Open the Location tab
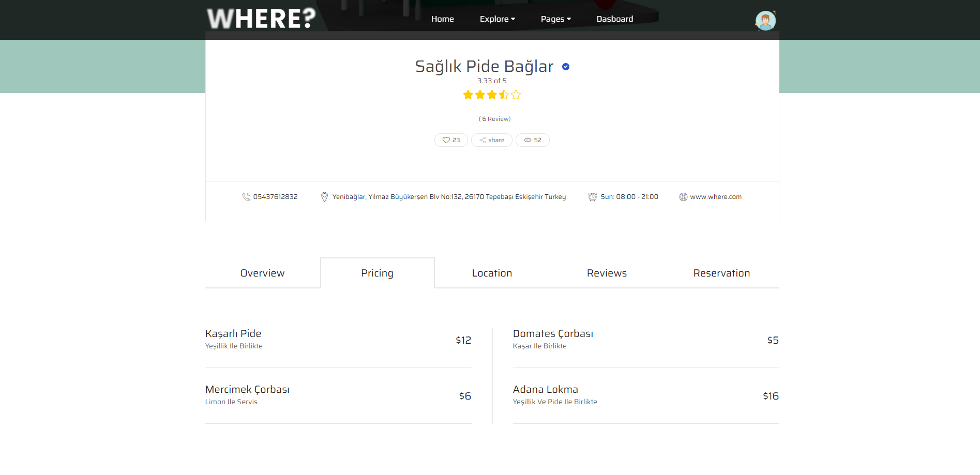This screenshot has height=475, width=980. [x=492, y=273]
